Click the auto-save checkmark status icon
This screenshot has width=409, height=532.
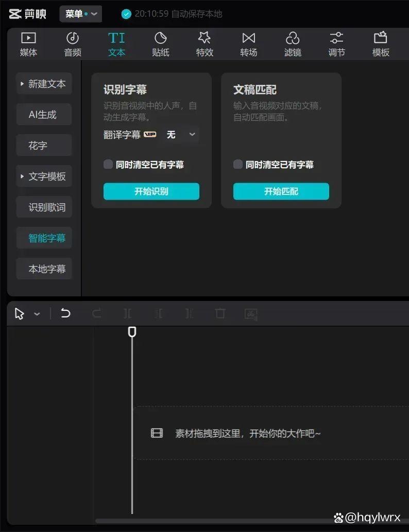[x=126, y=14]
